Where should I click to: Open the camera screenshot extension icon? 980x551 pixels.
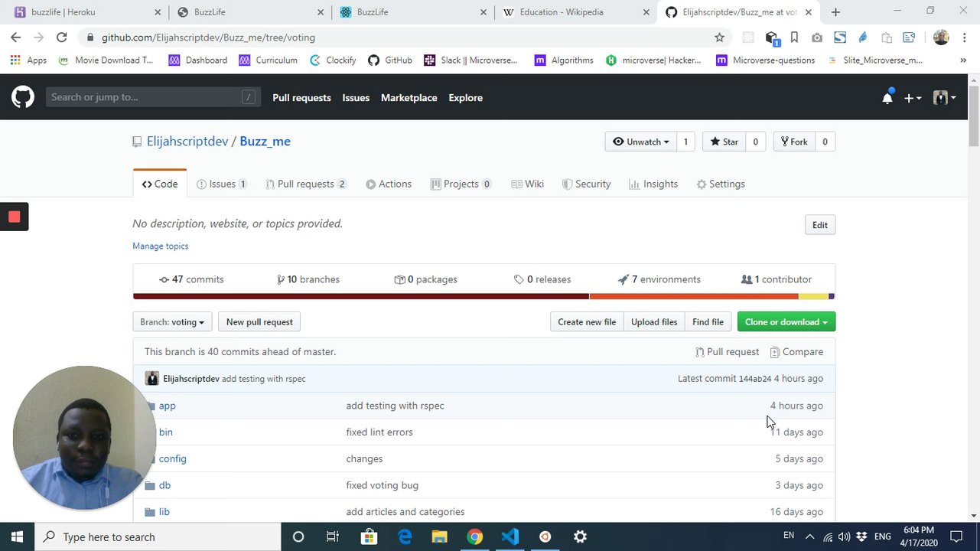(x=817, y=37)
